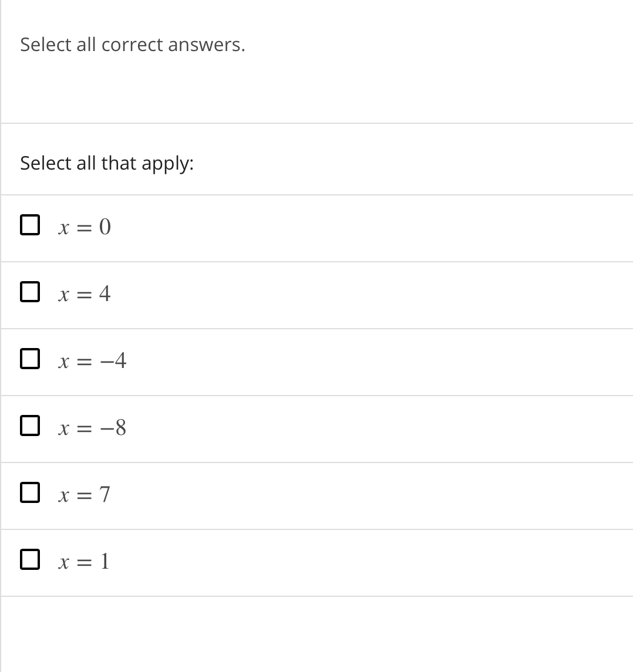Screen dimensions: 633x672
Task: Enable the x = −4 checkbox
Action: (29, 360)
